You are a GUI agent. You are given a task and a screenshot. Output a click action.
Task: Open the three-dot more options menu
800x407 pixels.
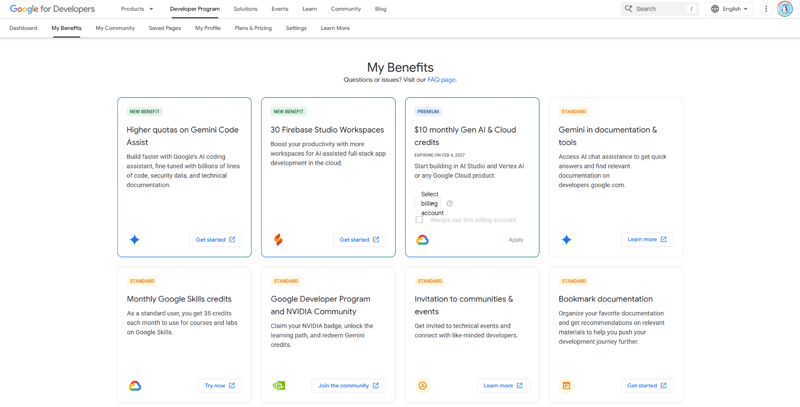click(x=766, y=9)
